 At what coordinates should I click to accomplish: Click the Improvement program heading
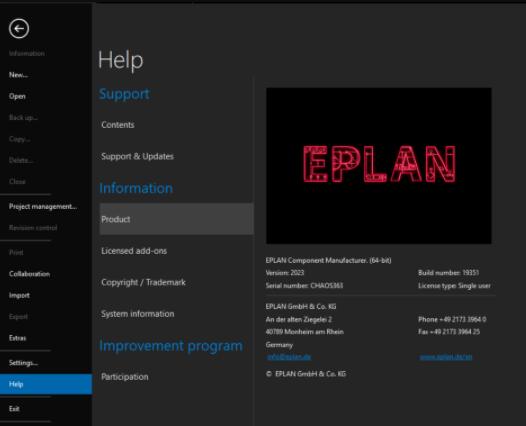point(171,346)
